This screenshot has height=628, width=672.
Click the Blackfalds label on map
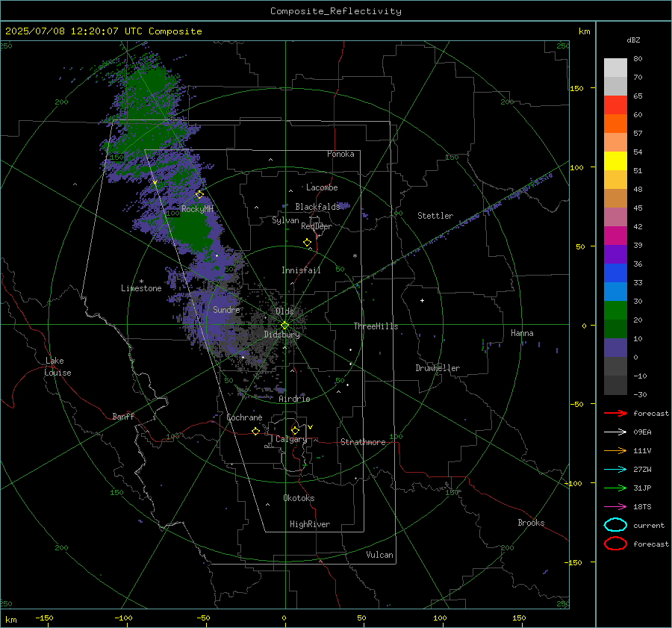(317, 207)
